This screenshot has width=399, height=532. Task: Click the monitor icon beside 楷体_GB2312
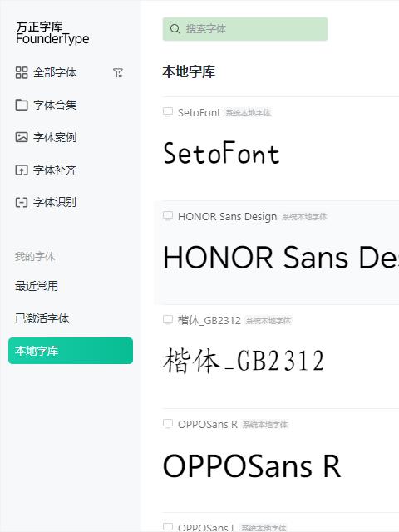coord(168,320)
